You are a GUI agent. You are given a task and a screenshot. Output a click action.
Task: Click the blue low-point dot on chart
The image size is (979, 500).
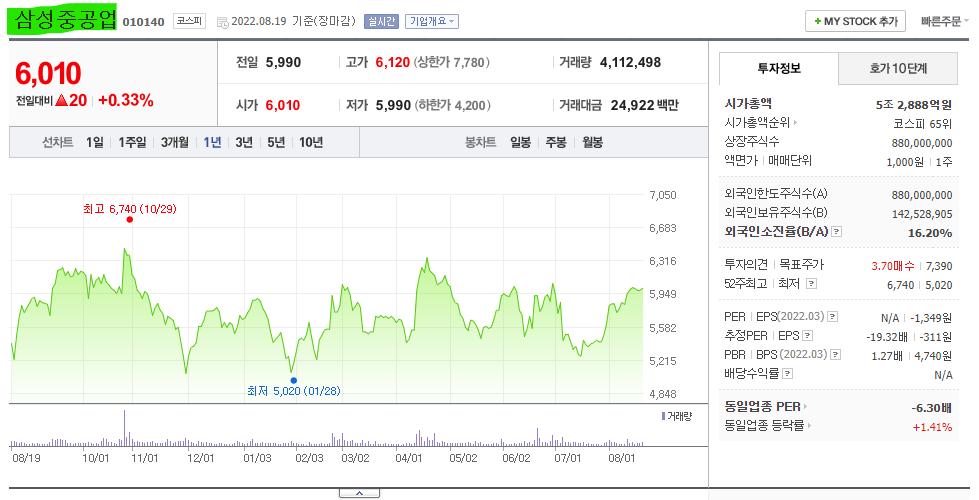coord(293,380)
